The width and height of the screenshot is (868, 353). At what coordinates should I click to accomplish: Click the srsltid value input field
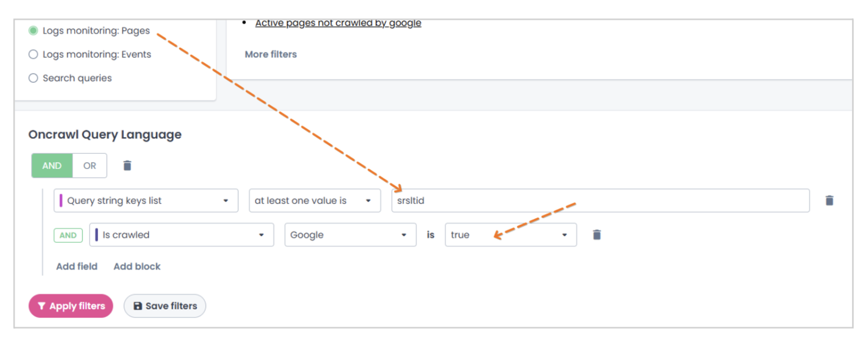pyautogui.click(x=601, y=201)
